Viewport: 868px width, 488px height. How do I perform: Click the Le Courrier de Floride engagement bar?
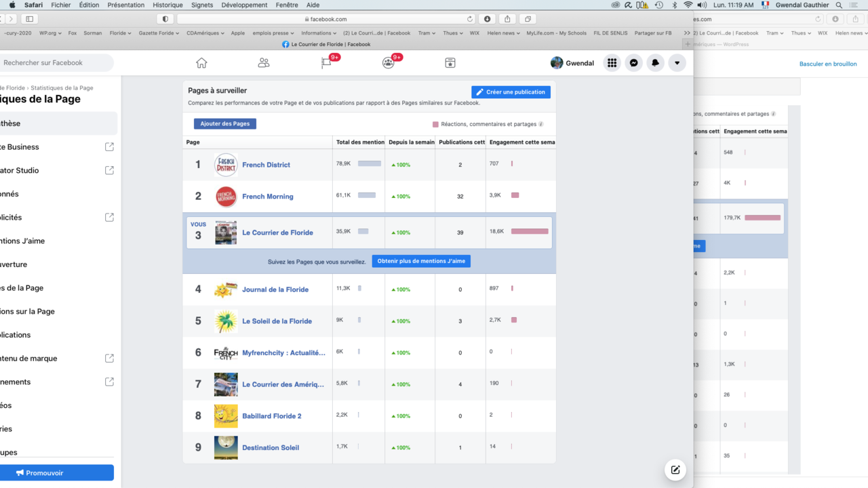530,232
